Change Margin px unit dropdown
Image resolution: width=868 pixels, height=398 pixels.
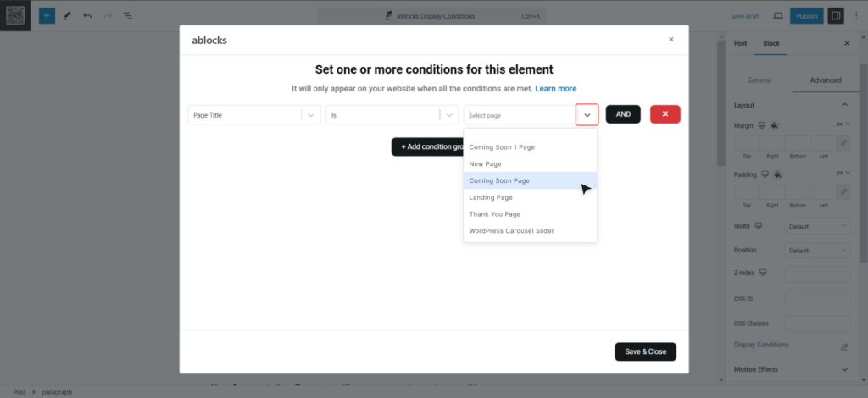843,124
